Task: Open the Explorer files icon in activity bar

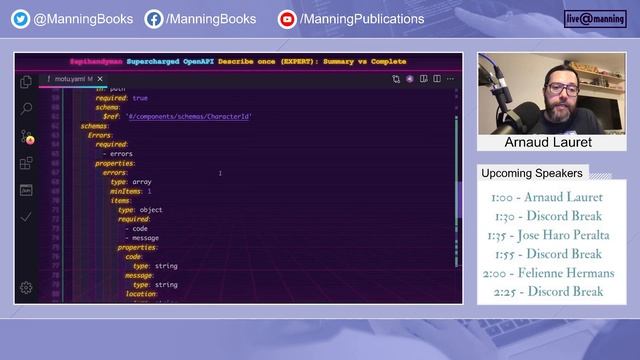Action: coord(26,82)
